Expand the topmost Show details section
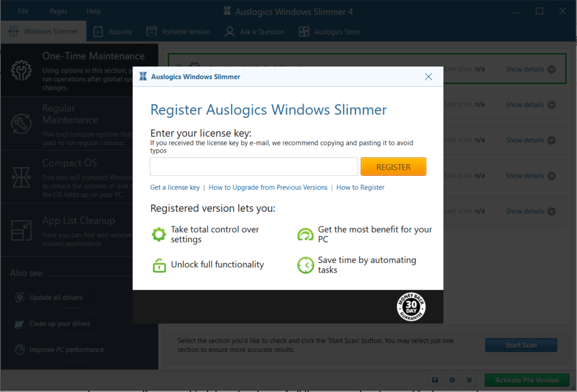The width and height of the screenshot is (577, 392). click(x=526, y=69)
